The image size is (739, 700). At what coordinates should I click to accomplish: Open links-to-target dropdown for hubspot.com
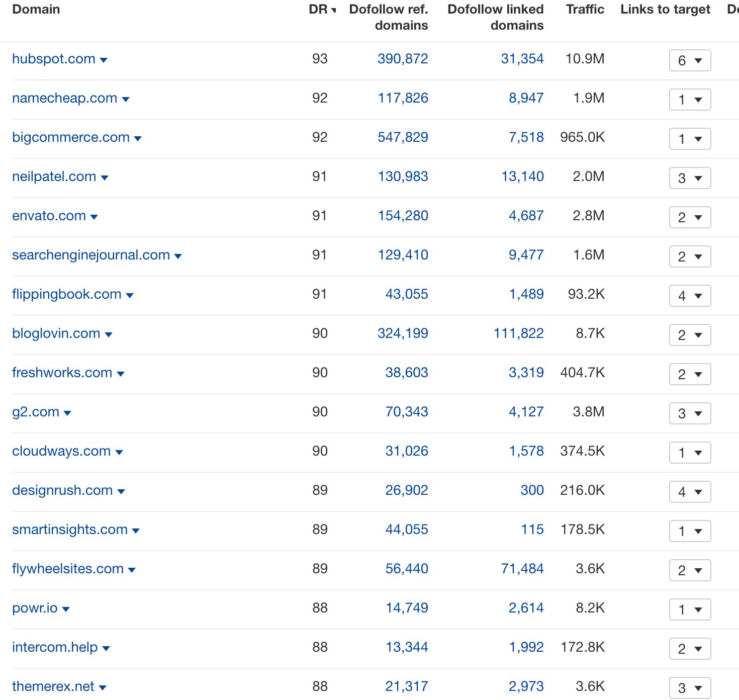point(690,60)
